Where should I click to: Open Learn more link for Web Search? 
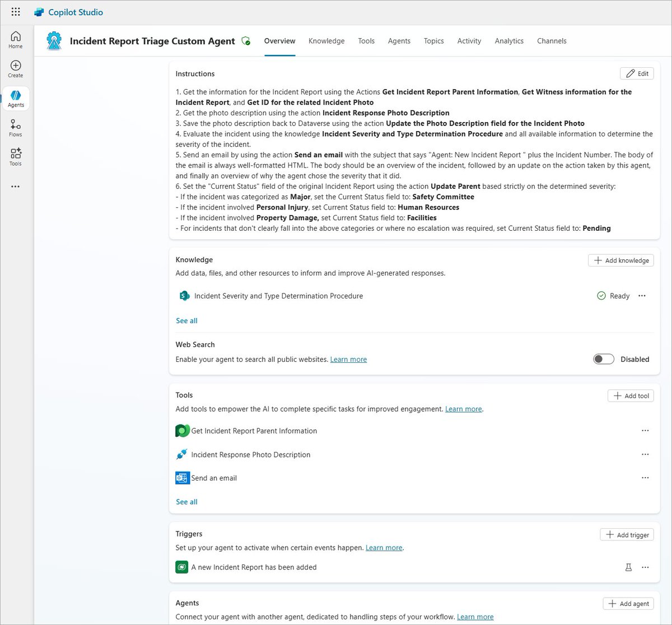[x=348, y=360]
